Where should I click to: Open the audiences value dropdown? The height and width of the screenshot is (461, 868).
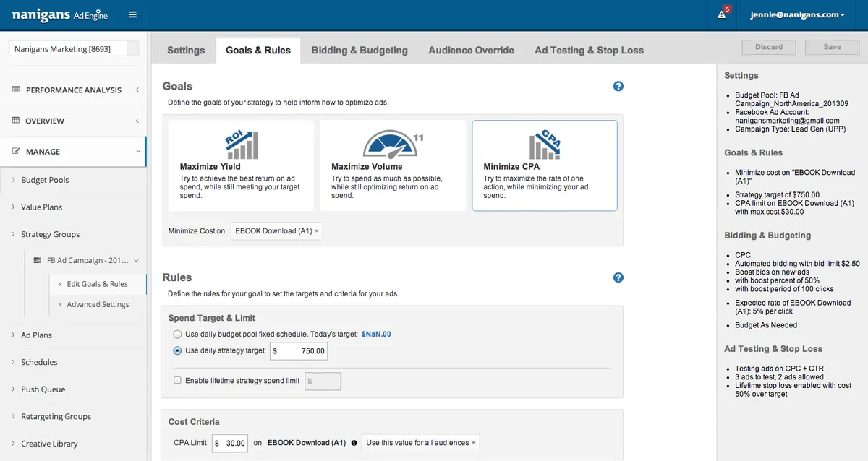[x=421, y=443]
